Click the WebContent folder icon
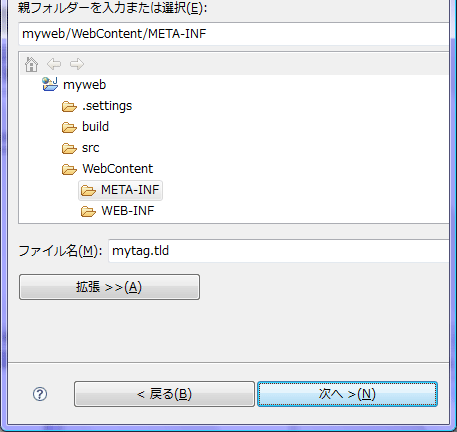Image resolution: width=457 pixels, height=432 pixels. (x=69, y=169)
